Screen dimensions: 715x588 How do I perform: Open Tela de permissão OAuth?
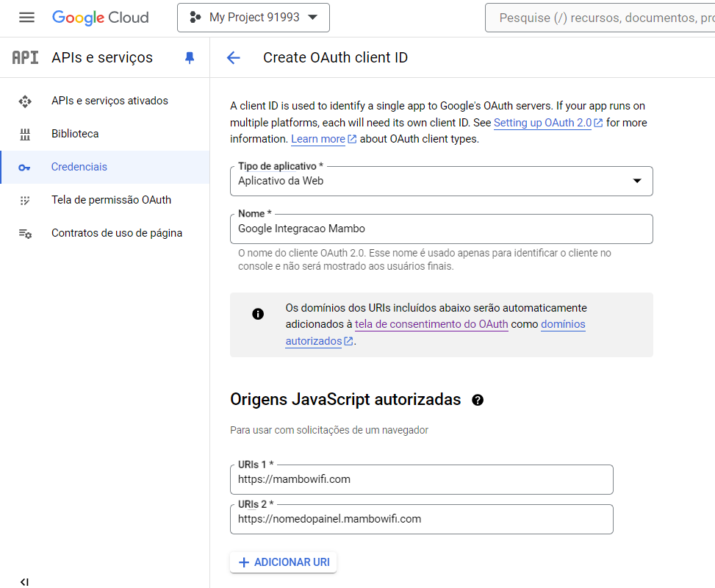tap(105, 200)
